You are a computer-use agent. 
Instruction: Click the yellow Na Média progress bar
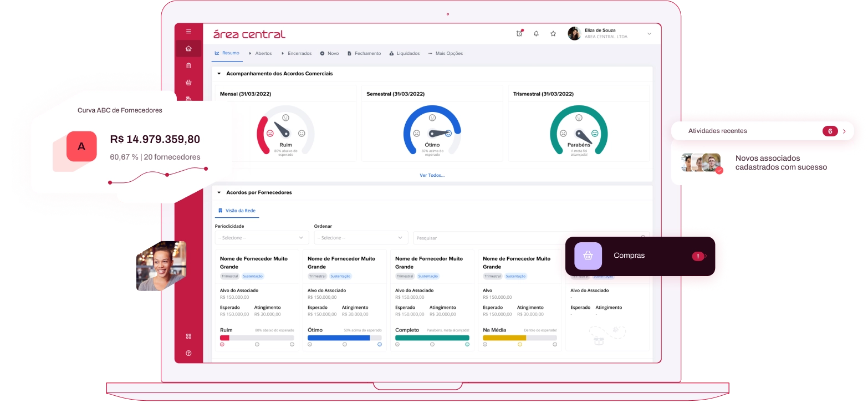tap(504, 338)
